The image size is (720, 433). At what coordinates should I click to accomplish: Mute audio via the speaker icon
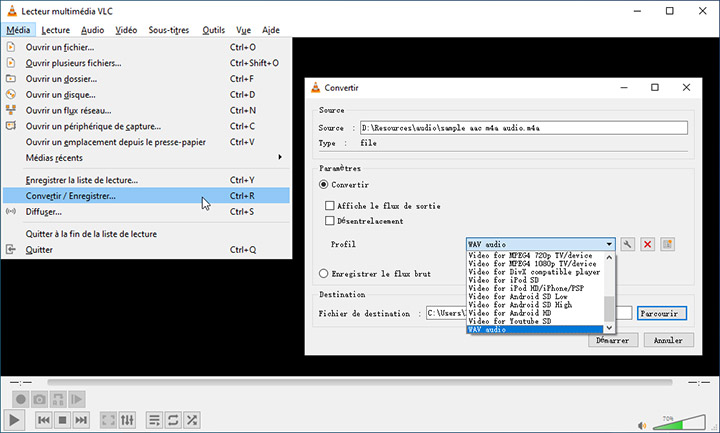pos(642,426)
